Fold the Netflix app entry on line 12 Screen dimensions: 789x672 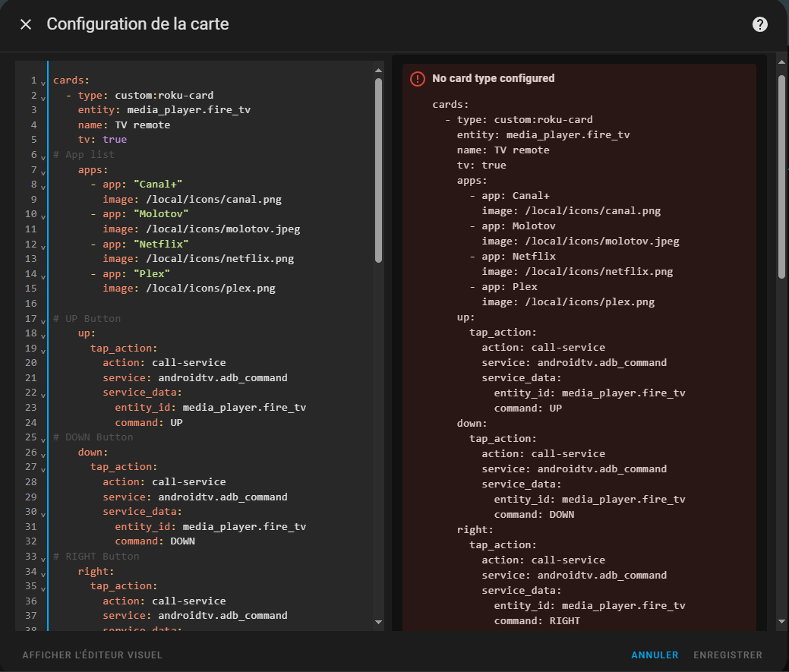point(43,247)
